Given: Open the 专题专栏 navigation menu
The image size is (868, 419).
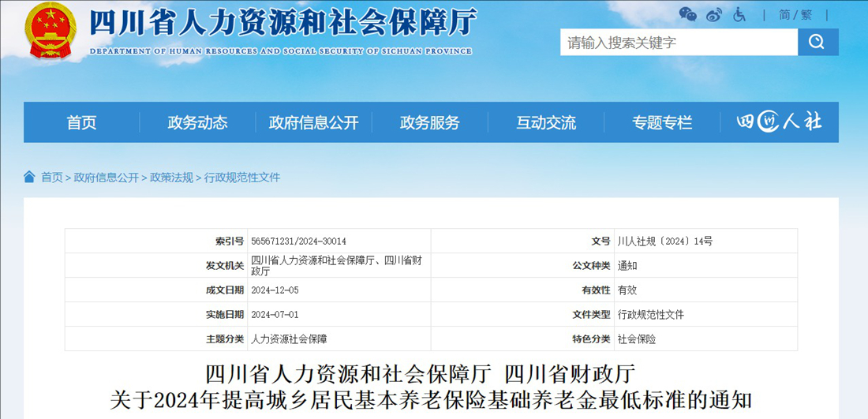Looking at the screenshot, I should click(x=662, y=122).
